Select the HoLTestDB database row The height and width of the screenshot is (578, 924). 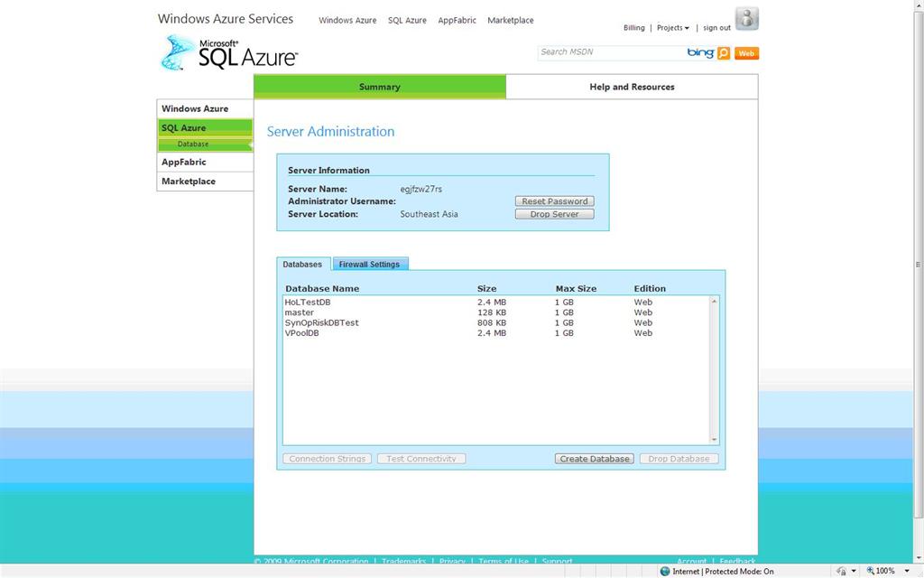coord(496,302)
